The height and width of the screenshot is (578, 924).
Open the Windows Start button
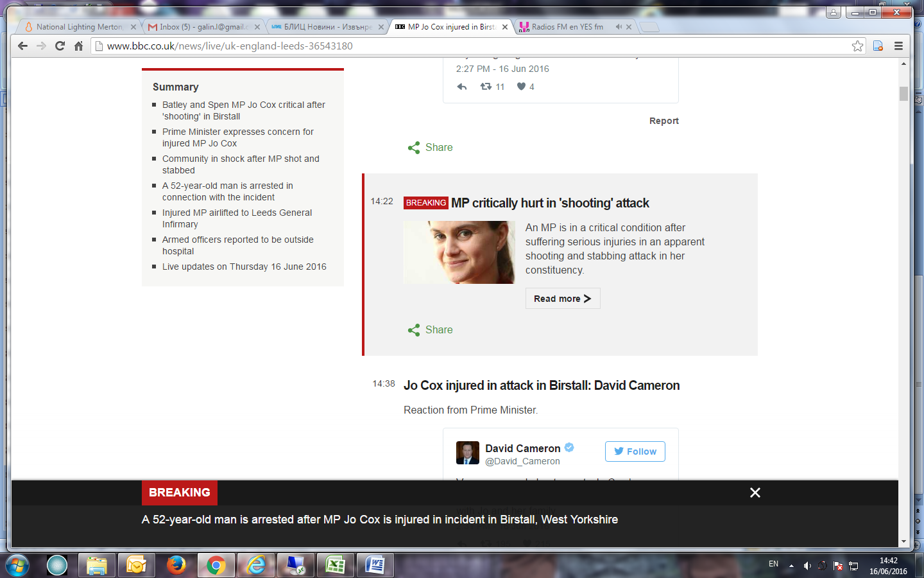click(x=17, y=566)
